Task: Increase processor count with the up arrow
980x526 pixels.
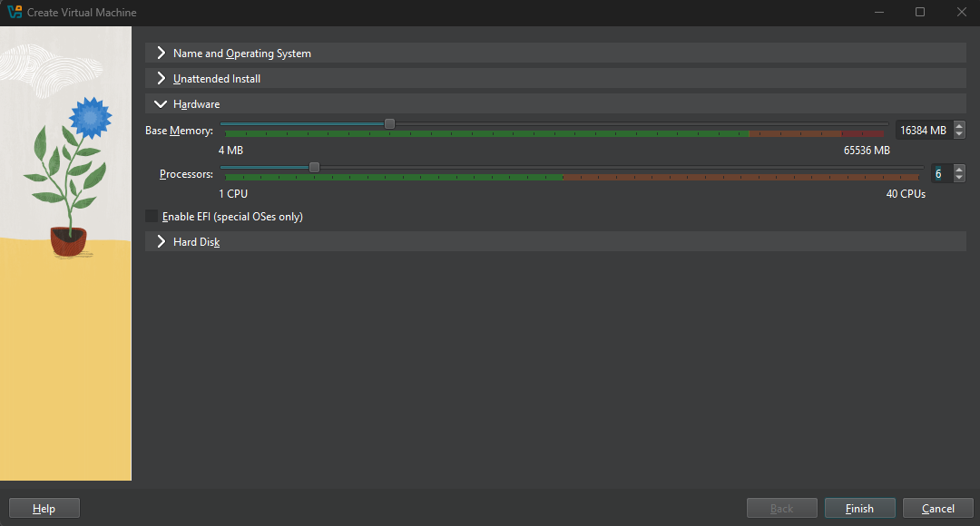Action: click(x=960, y=170)
